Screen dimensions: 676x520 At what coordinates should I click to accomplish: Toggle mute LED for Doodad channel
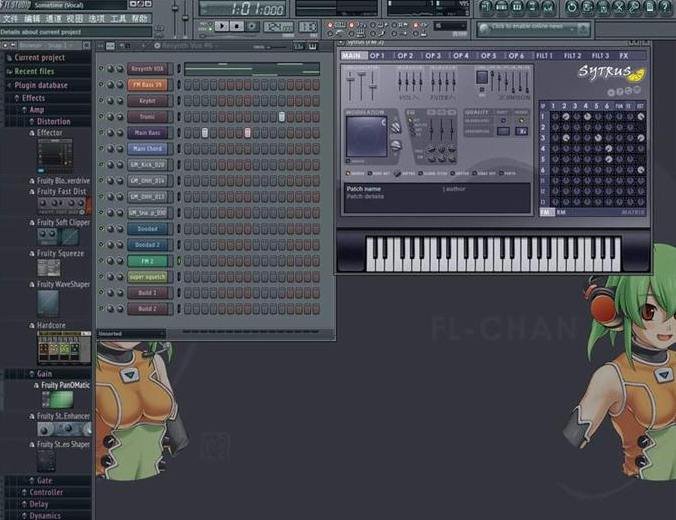pyautogui.click(x=101, y=229)
